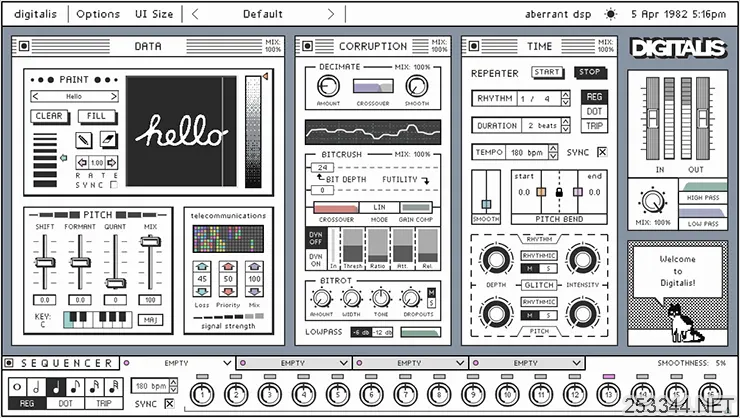Select quarter note sequencer division

tap(56, 387)
